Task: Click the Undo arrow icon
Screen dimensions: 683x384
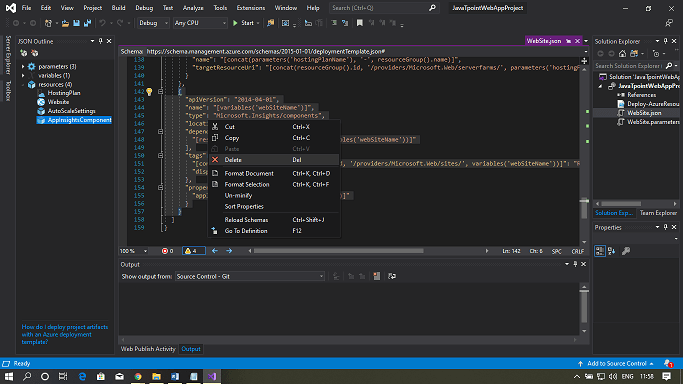Action: pyautogui.click(x=102, y=23)
